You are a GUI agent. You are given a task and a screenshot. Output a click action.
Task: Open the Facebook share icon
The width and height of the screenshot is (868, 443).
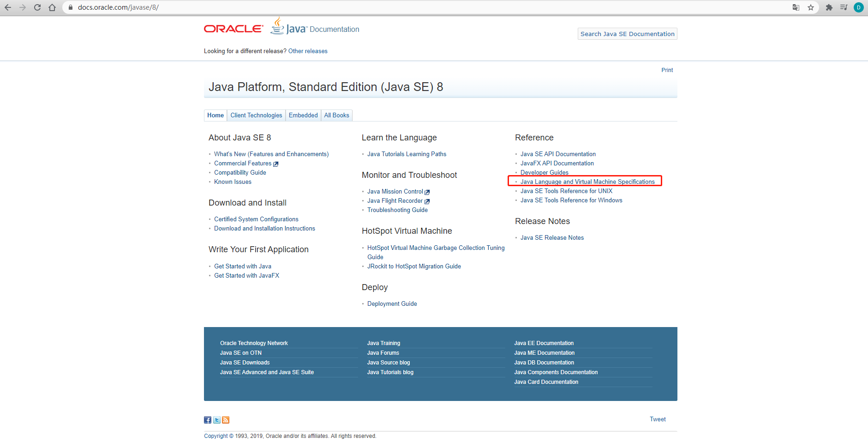click(x=208, y=420)
